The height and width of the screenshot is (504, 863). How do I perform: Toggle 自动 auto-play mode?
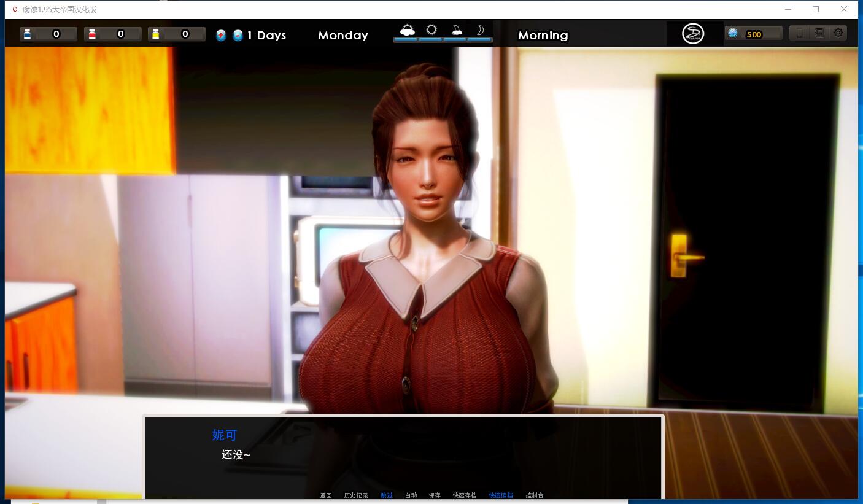tap(411, 495)
